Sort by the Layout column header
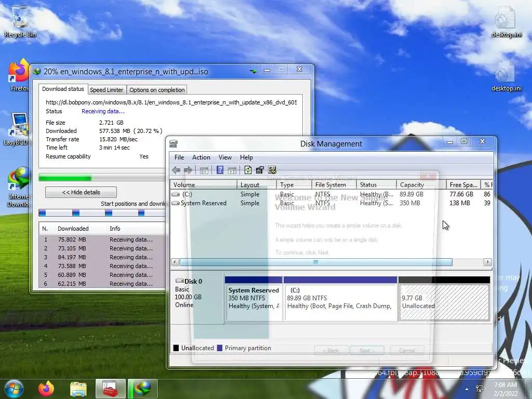 pos(257,185)
